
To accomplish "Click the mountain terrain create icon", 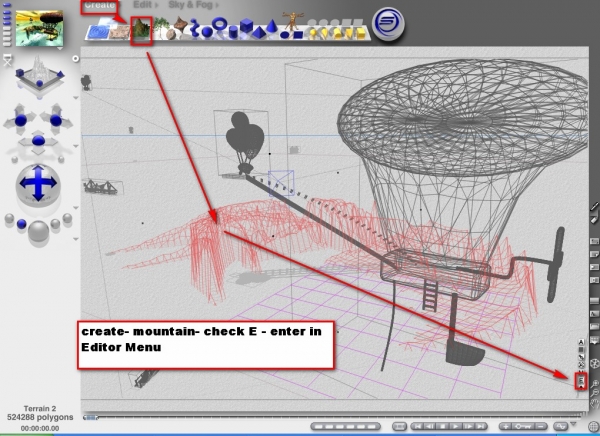I will click(x=141, y=30).
